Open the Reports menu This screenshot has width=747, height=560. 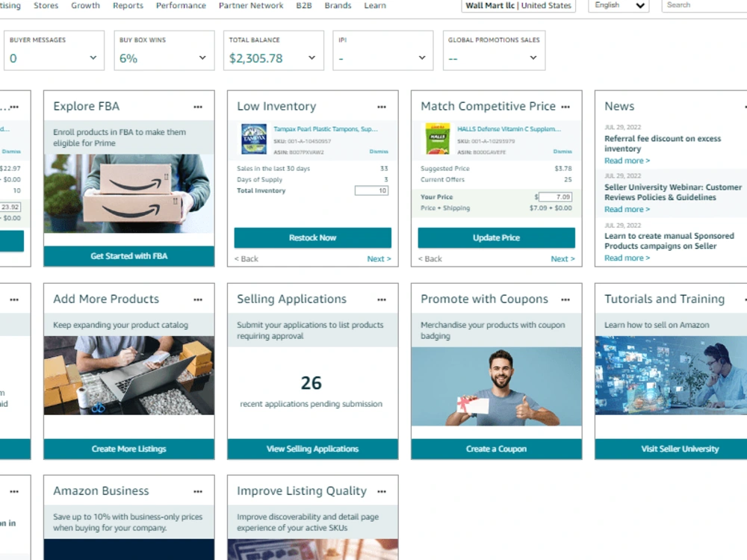click(x=128, y=5)
